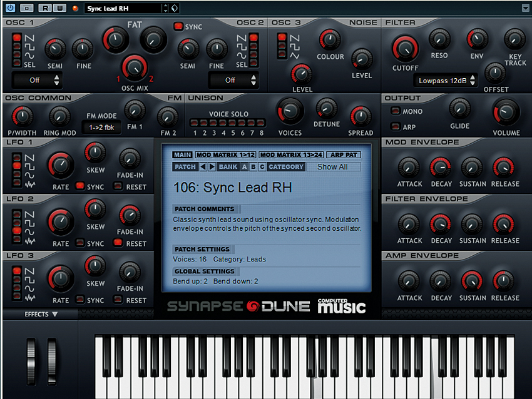Solo unison voice 8
The height and width of the screenshot is (399, 532).
point(260,123)
